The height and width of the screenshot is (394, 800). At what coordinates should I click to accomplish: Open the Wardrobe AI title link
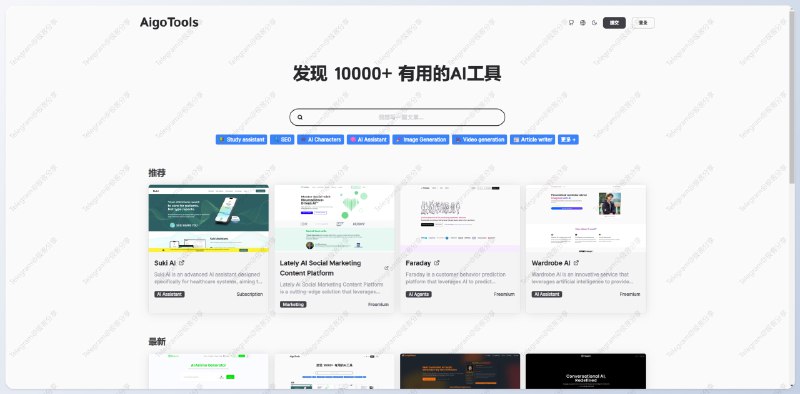pyautogui.click(x=551, y=263)
